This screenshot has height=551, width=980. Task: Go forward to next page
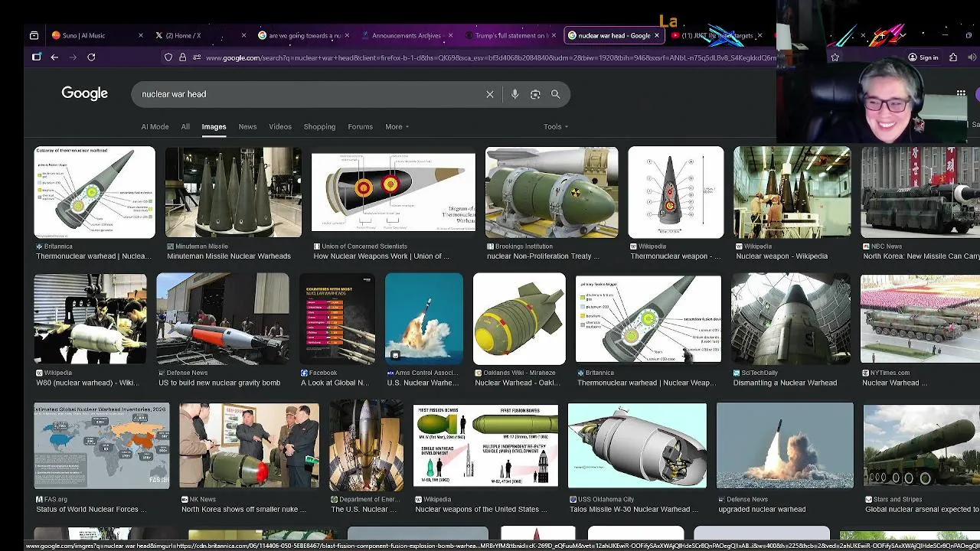pos(73,57)
